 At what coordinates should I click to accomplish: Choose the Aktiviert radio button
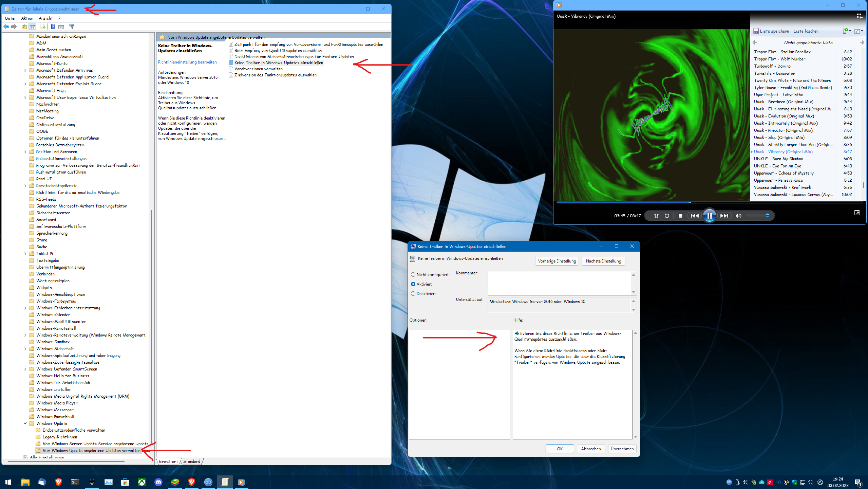click(413, 284)
